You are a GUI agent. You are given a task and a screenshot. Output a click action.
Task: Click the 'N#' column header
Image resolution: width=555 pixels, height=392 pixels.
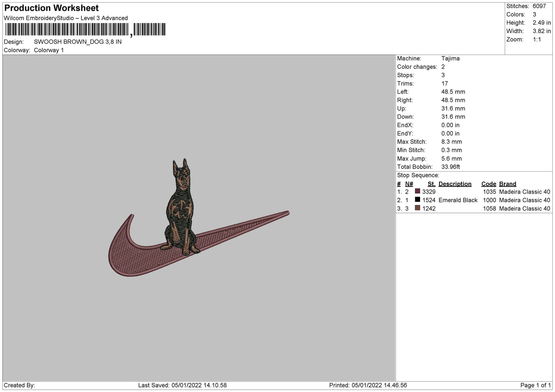point(409,184)
